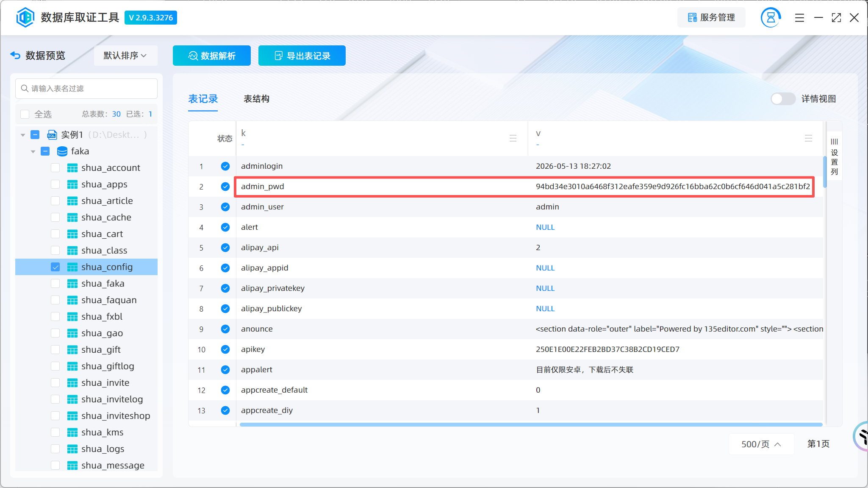Toggle the 实例1 instance checkbox
The image size is (868, 488).
(35, 135)
